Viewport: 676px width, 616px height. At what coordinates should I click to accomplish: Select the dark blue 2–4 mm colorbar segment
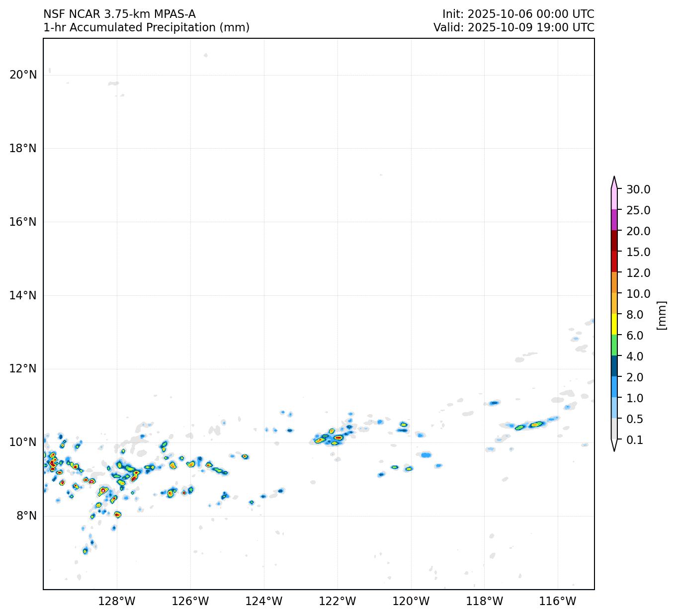tap(614, 366)
